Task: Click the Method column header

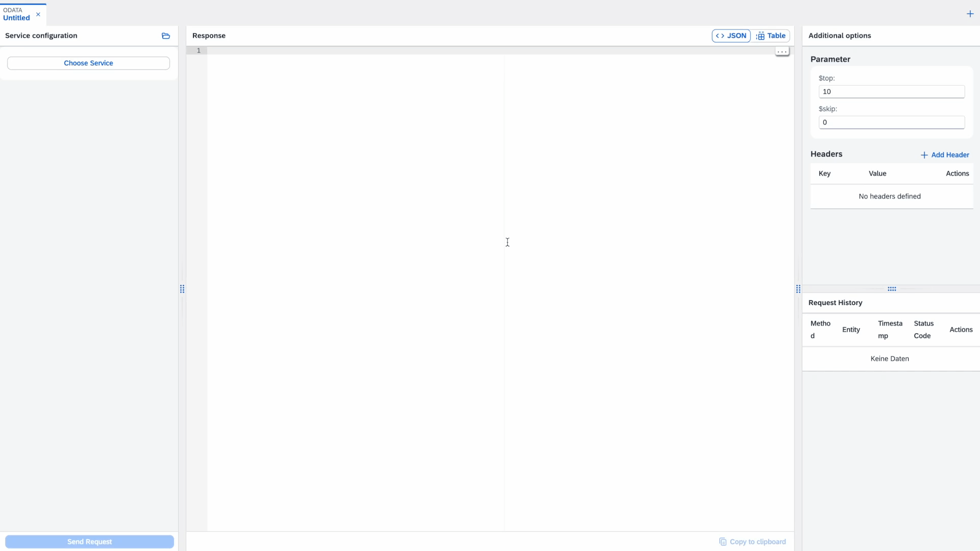Action: point(820,330)
